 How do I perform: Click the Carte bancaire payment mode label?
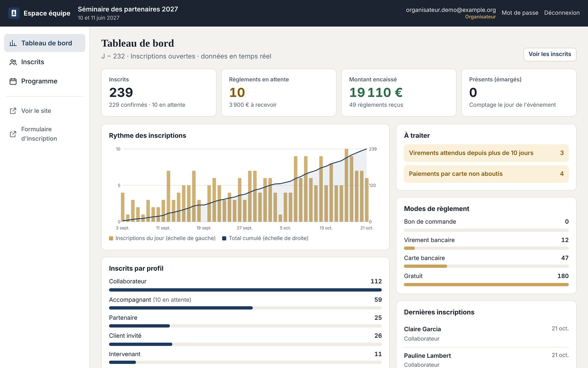pyautogui.click(x=424, y=258)
